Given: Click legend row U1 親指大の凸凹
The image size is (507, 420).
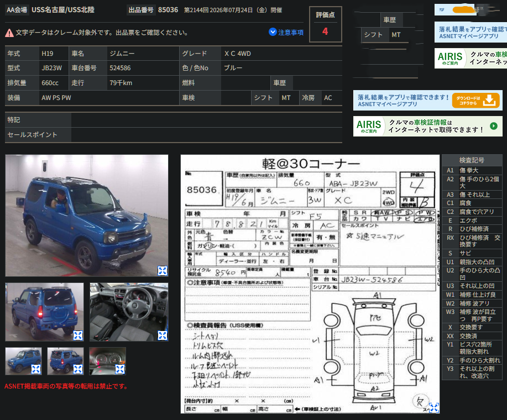Looking at the screenshot, I should coord(472,262).
